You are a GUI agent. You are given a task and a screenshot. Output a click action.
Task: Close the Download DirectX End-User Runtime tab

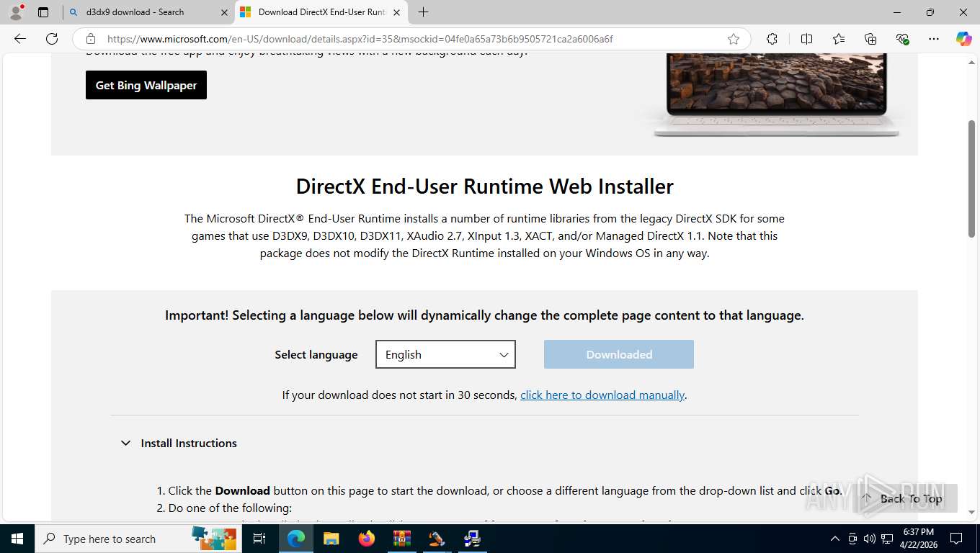click(x=396, y=12)
